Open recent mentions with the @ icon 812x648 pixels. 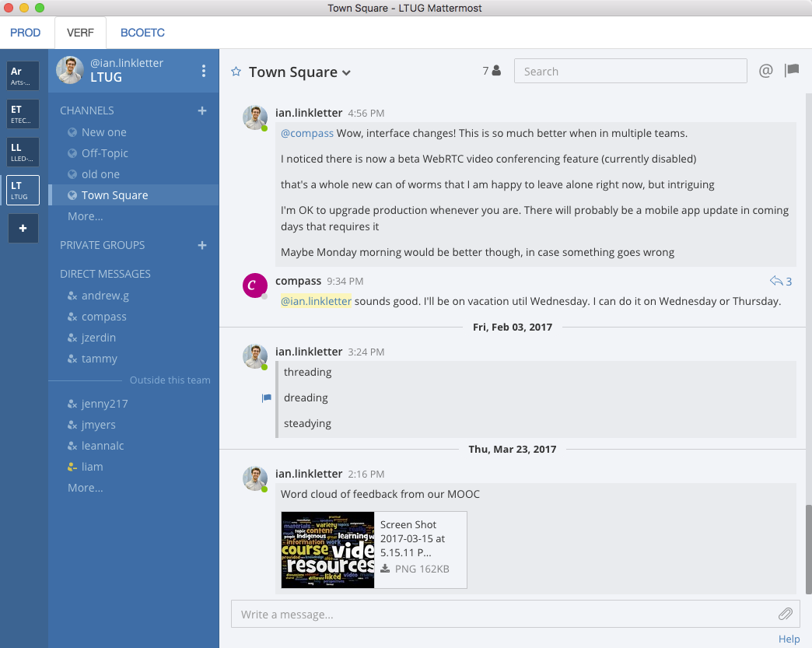point(766,70)
